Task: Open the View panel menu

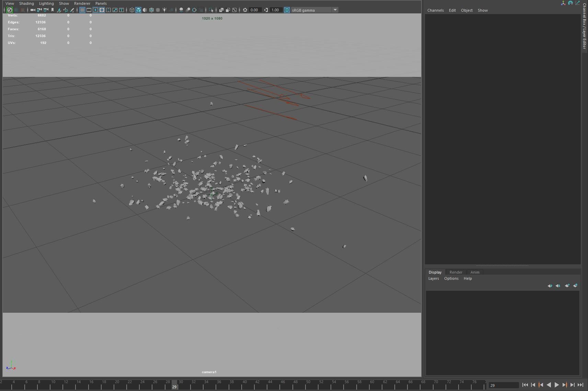Action: tap(10, 3)
